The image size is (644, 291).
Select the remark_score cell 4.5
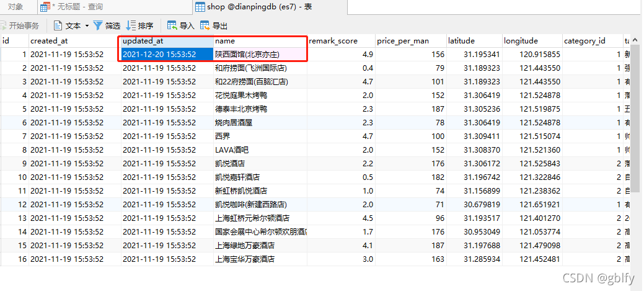click(x=341, y=218)
